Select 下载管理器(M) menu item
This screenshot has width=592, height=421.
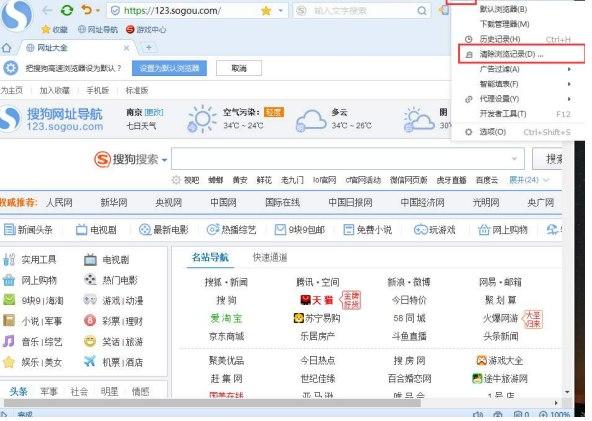518,24
